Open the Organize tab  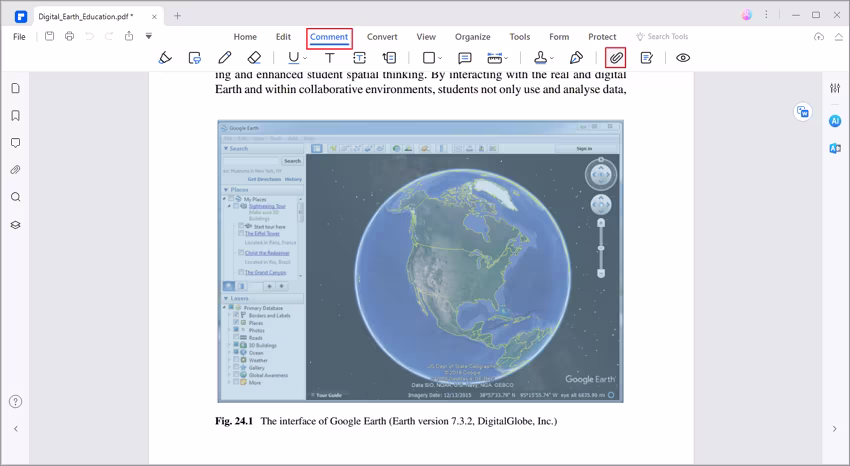coord(473,37)
